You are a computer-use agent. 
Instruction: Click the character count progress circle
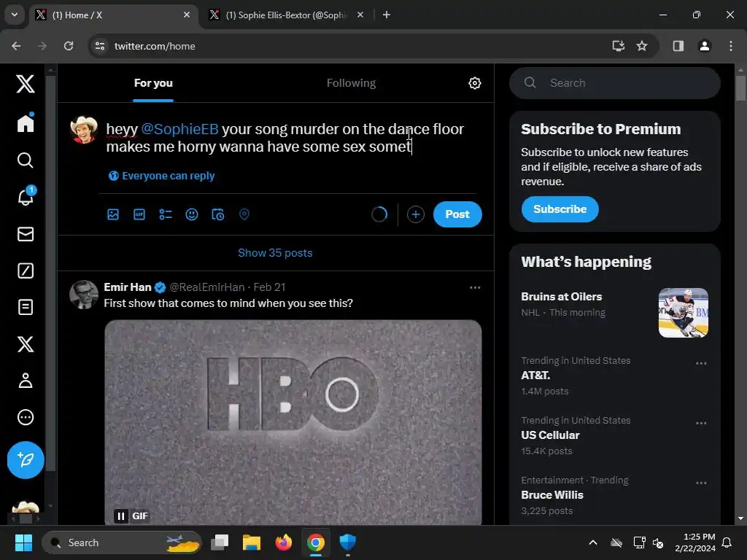[379, 214]
